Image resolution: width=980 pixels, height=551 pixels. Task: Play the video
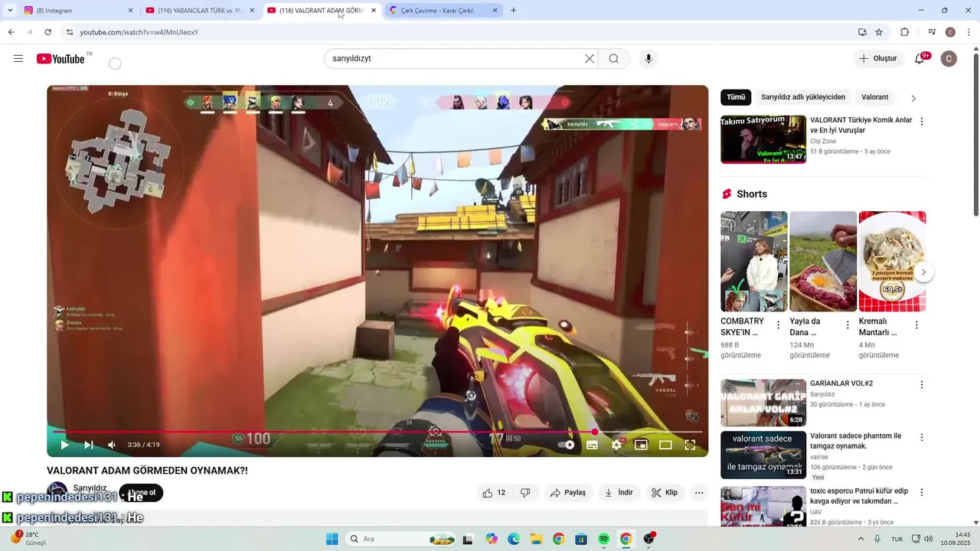coord(64,445)
